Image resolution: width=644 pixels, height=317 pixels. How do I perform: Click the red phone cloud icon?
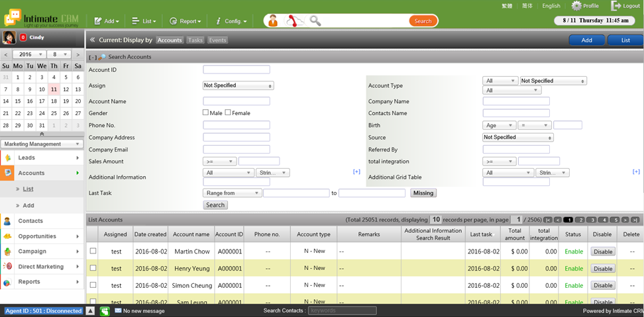[x=295, y=21]
